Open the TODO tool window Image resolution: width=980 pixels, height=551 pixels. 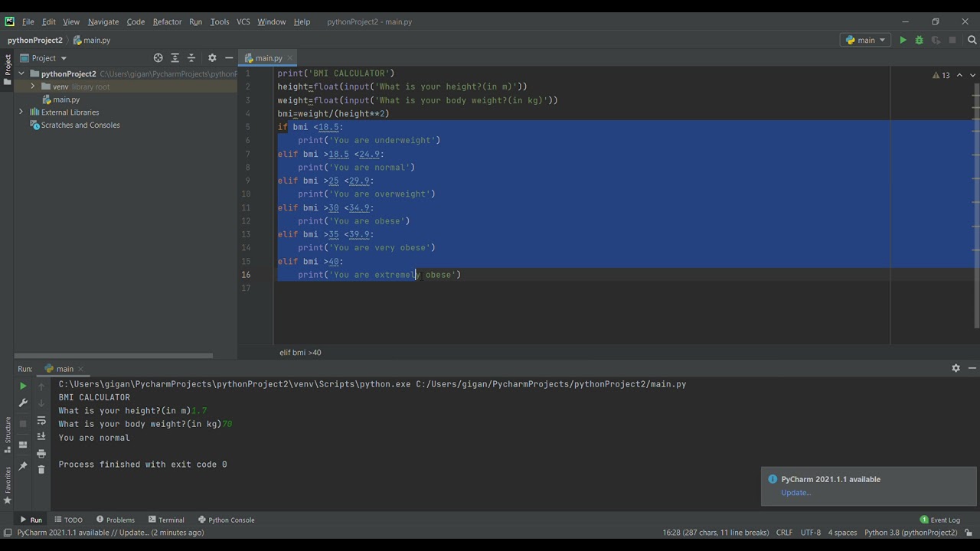coord(68,520)
